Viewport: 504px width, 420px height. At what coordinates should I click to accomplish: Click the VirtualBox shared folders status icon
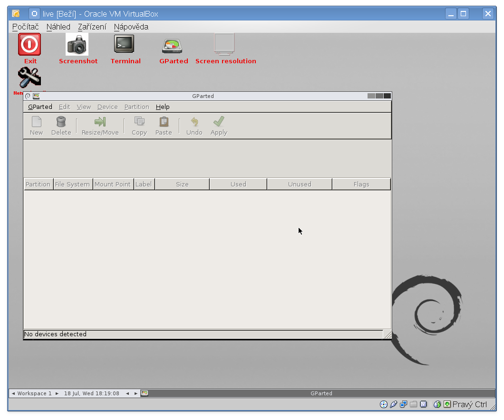pos(413,404)
